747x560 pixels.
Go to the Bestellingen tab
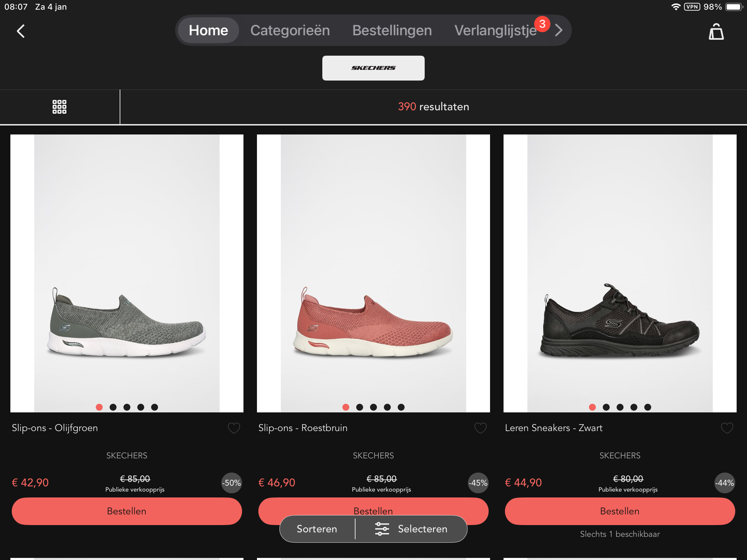click(392, 30)
